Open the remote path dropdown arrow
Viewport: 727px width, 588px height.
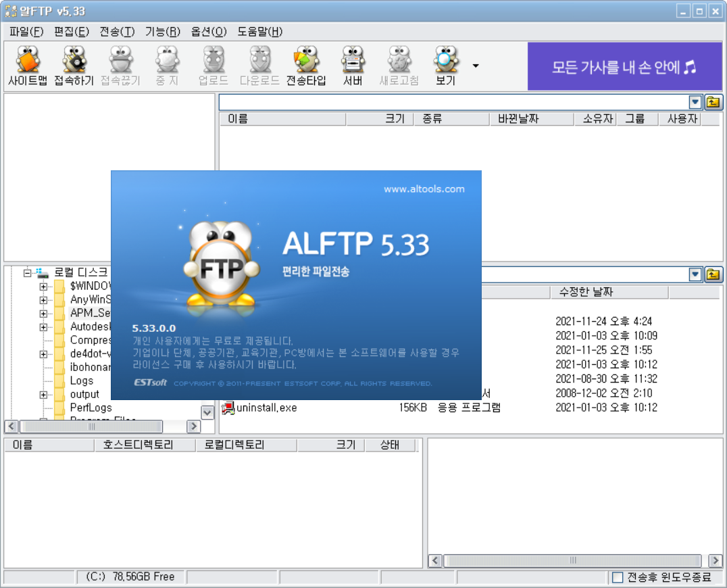click(695, 102)
